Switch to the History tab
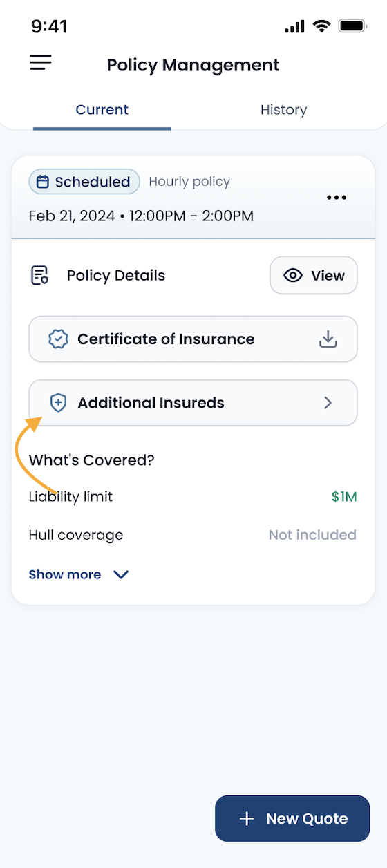Screen dimensions: 387x868 [283, 110]
